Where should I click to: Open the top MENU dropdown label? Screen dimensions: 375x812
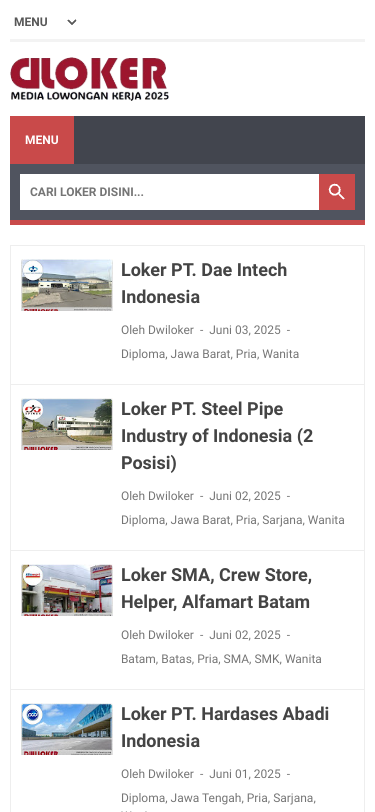pos(31,22)
